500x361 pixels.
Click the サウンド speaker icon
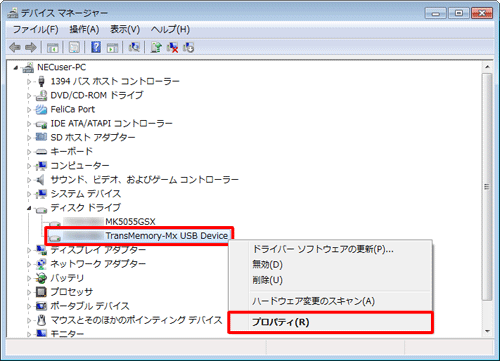pyautogui.click(x=41, y=180)
